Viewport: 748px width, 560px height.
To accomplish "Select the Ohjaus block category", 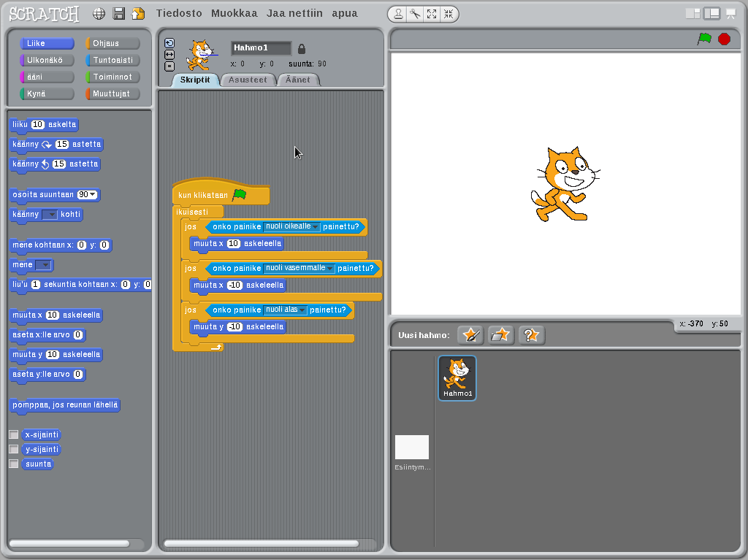I will [112, 43].
